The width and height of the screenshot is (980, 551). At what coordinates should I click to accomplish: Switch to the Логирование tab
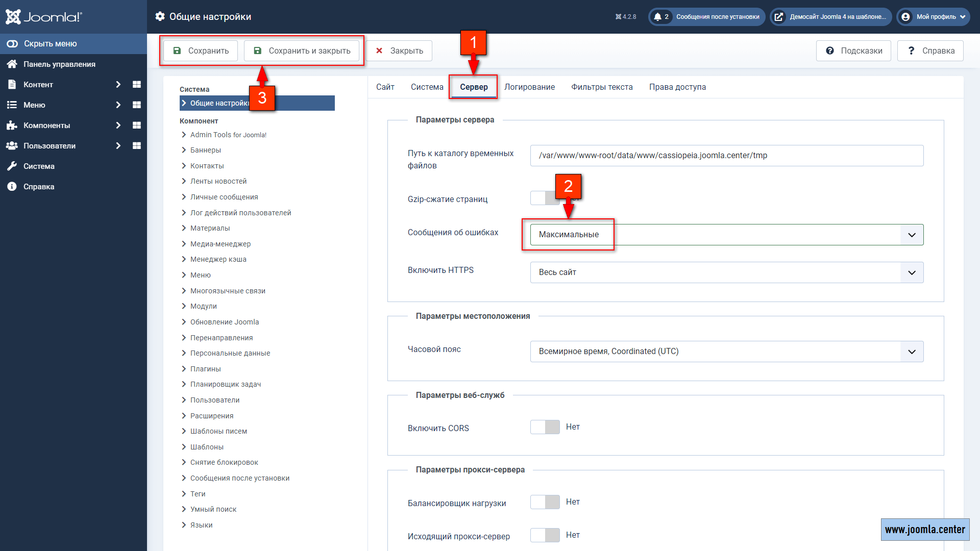pos(529,87)
